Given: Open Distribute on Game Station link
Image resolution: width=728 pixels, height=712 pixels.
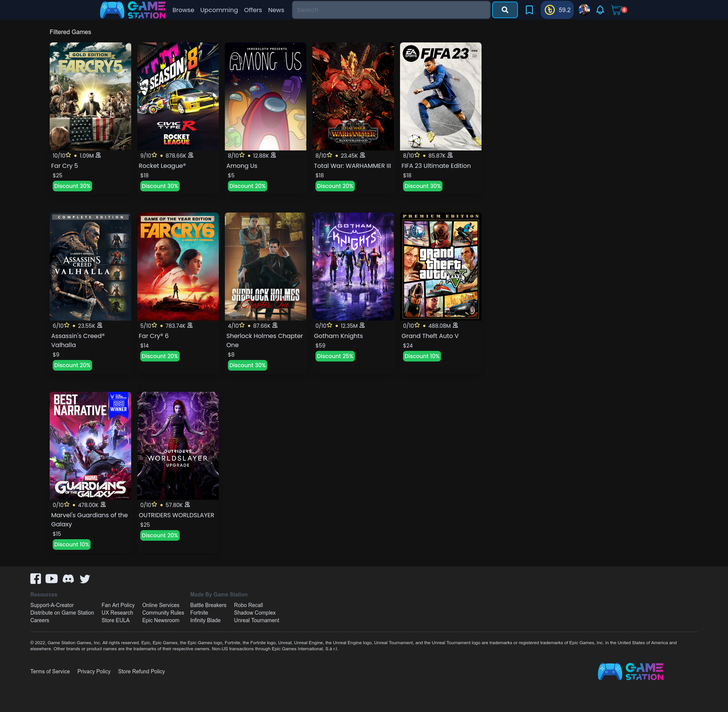Looking at the screenshot, I should tap(62, 613).
